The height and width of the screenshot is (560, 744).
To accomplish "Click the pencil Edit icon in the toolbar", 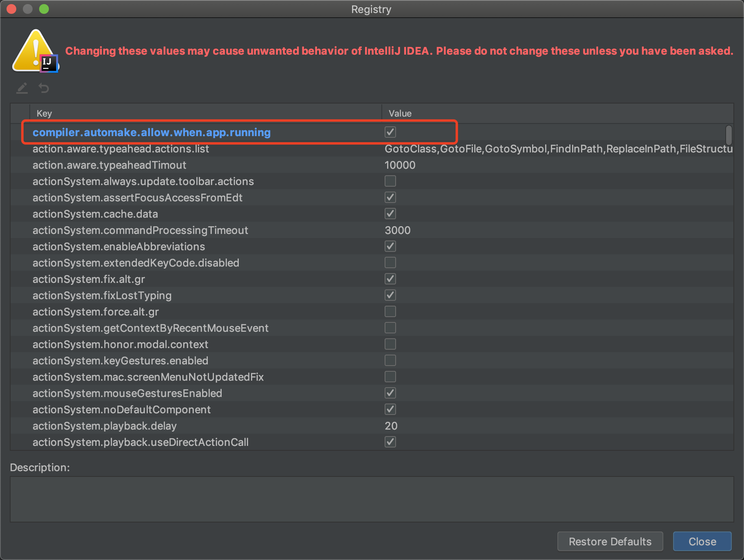I will [x=22, y=88].
